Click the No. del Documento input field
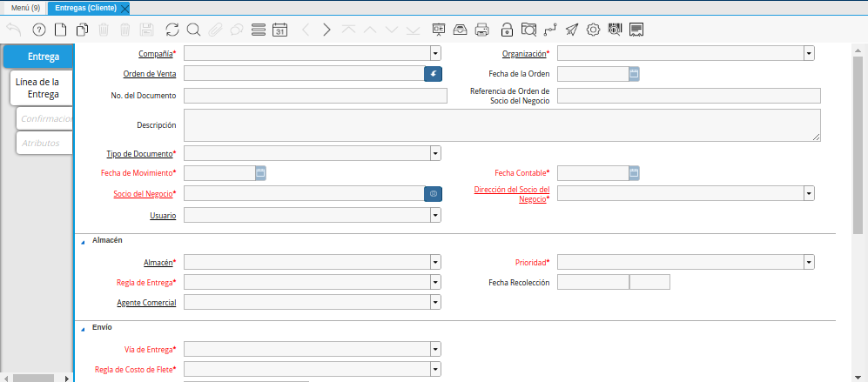This screenshot has height=382, width=868. click(315, 96)
